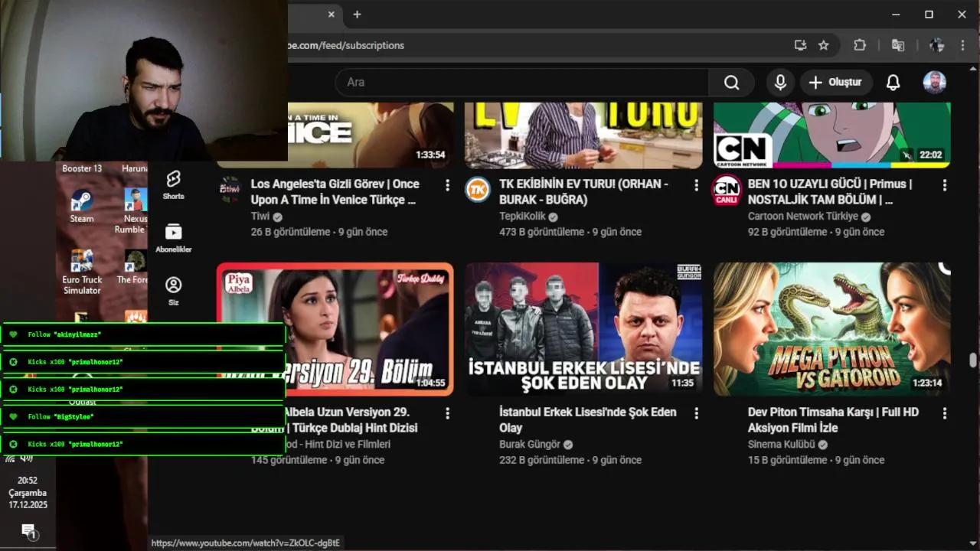This screenshot has width=980, height=551.
Task: Click Cartoon Network Türkiye channel avatar
Action: tap(727, 189)
